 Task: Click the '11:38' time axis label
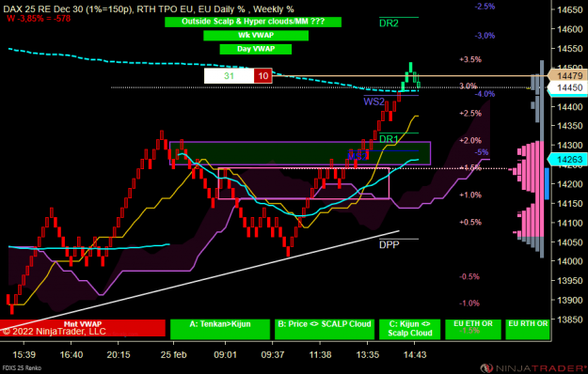[x=320, y=354]
